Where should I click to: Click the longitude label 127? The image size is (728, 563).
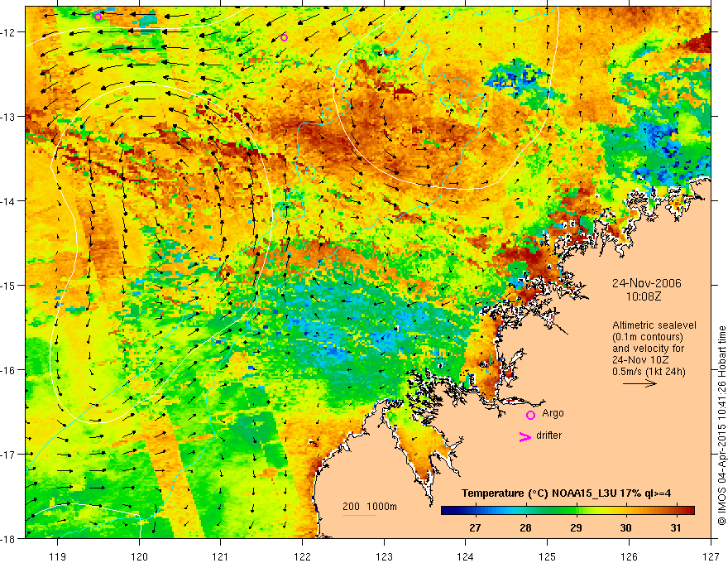click(x=711, y=556)
